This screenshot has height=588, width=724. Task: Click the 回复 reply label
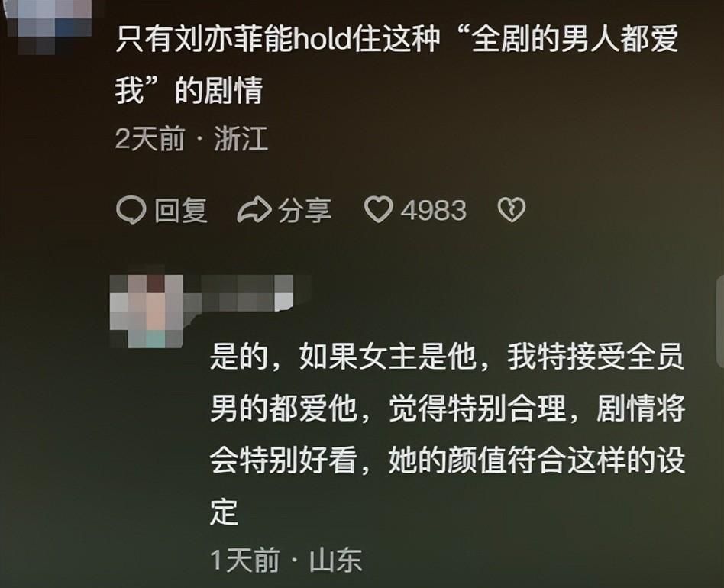(x=181, y=211)
